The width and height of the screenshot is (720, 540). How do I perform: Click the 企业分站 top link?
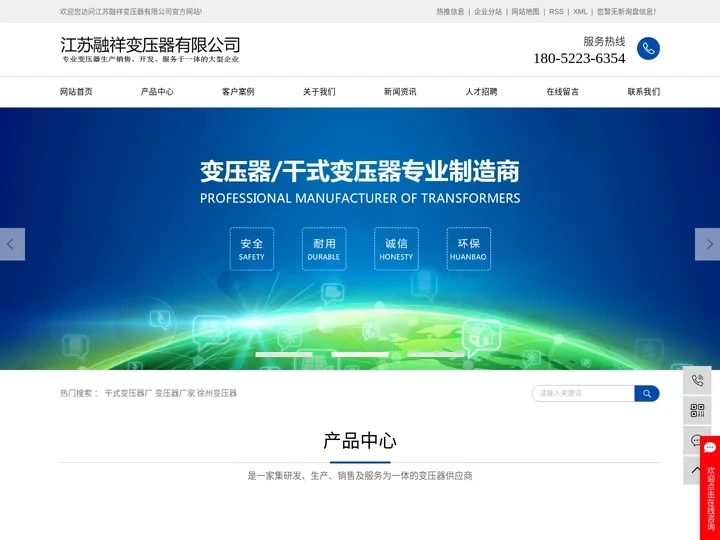pyautogui.click(x=488, y=12)
